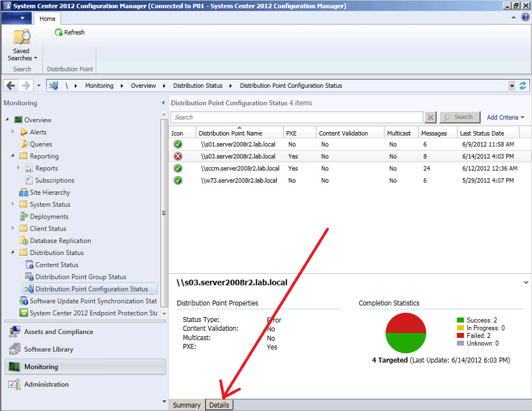Click the Content Status icon

click(29, 264)
